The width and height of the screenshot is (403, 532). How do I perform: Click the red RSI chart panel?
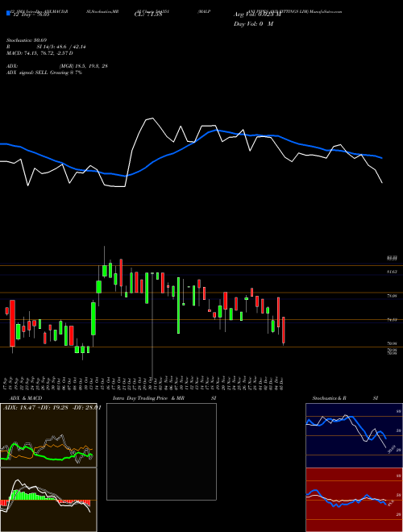pos(354,500)
